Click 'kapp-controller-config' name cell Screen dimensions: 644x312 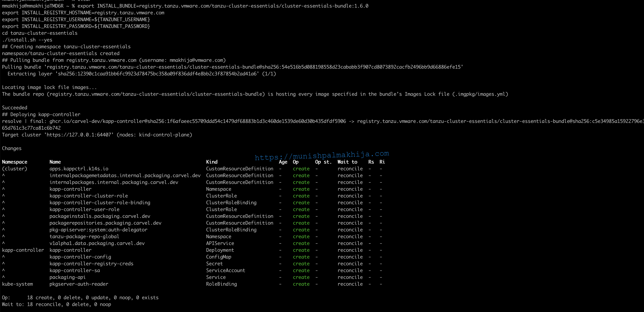(80, 257)
